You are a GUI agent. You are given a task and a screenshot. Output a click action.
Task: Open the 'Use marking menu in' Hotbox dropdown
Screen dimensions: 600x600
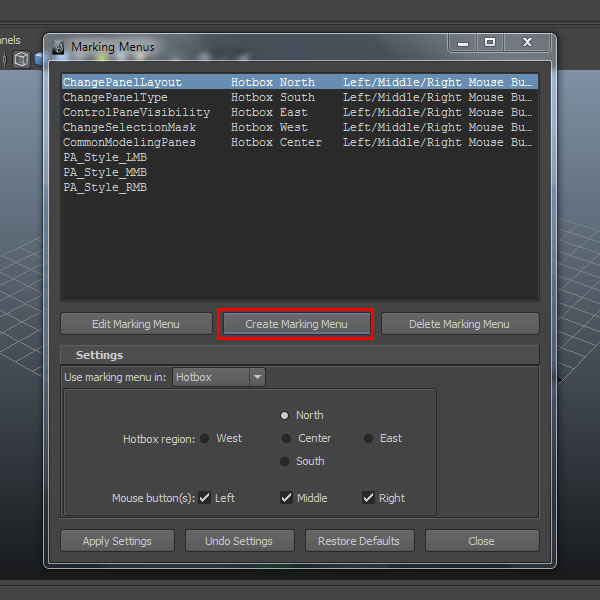pyautogui.click(x=219, y=377)
